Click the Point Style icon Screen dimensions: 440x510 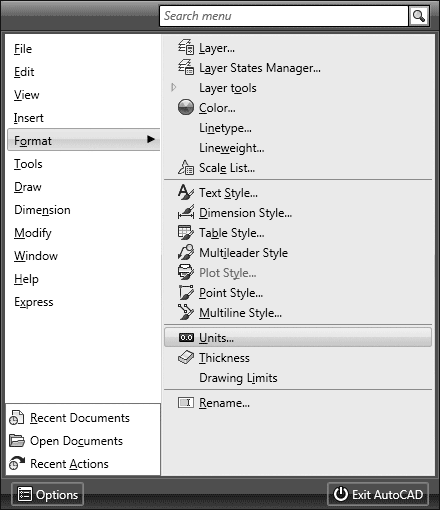click(x=186, y=292)
